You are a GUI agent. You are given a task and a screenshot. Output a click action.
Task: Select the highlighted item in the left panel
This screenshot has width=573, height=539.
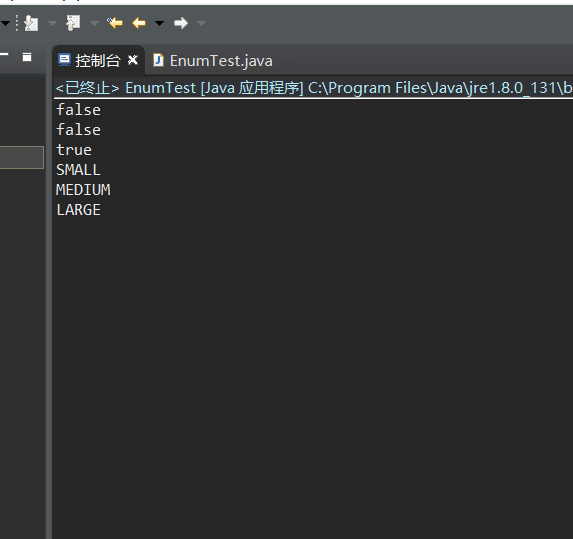tap(22, 157)
